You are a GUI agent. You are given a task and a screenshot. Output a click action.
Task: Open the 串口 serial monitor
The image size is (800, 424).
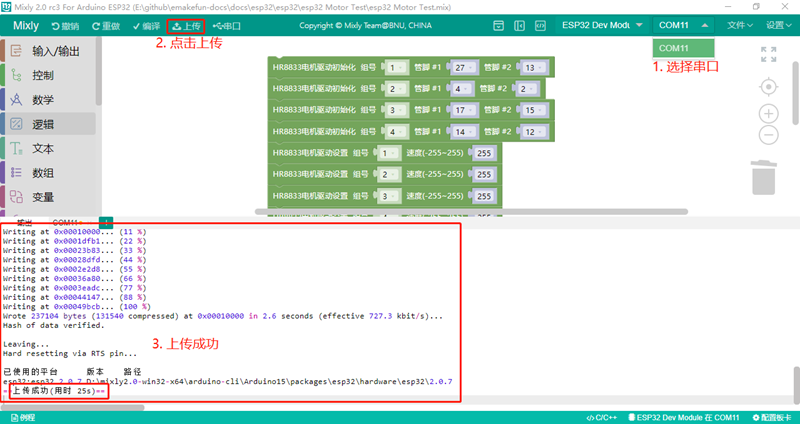(228, 25)
